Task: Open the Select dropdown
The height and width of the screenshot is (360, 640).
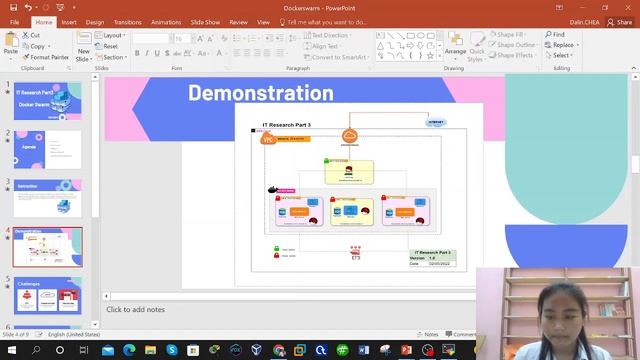Action: (x=559, y=55)
